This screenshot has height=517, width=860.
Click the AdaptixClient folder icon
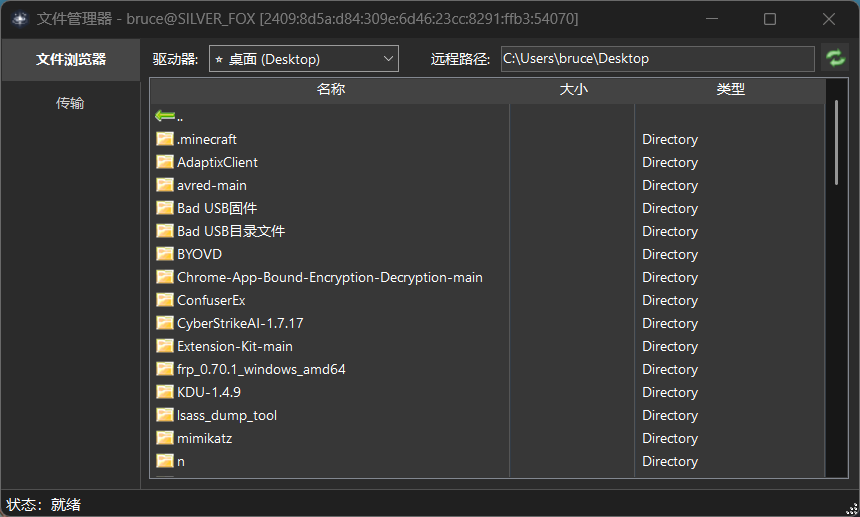165,162
